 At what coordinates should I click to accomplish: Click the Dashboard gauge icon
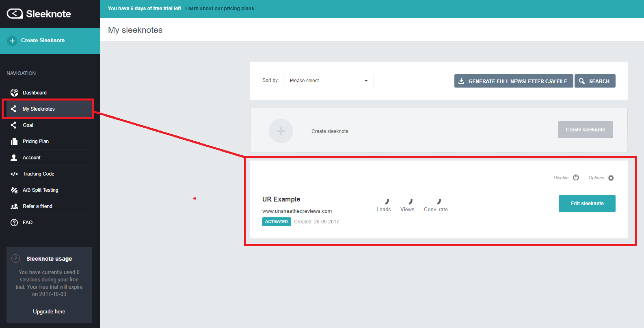click(14, 92)
